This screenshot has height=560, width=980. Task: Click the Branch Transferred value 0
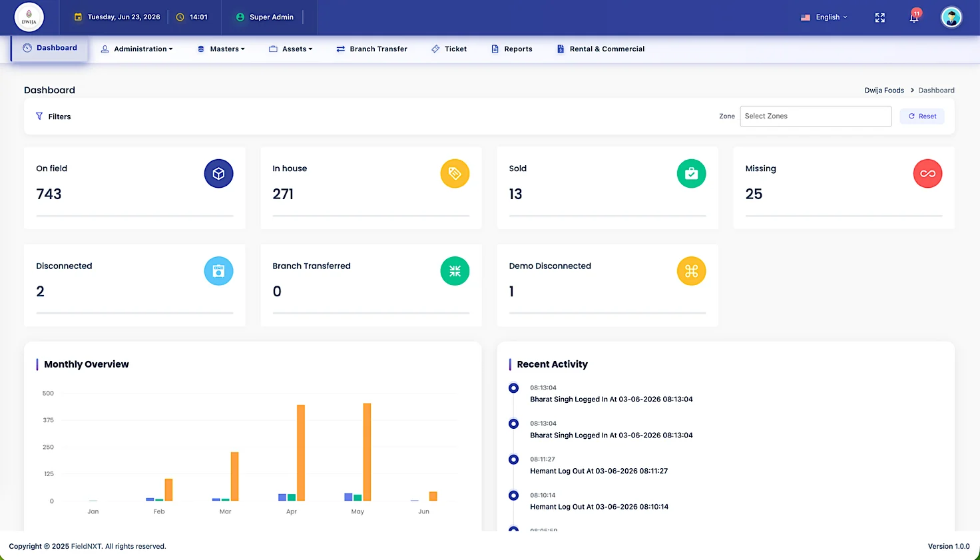coord(277,292)
